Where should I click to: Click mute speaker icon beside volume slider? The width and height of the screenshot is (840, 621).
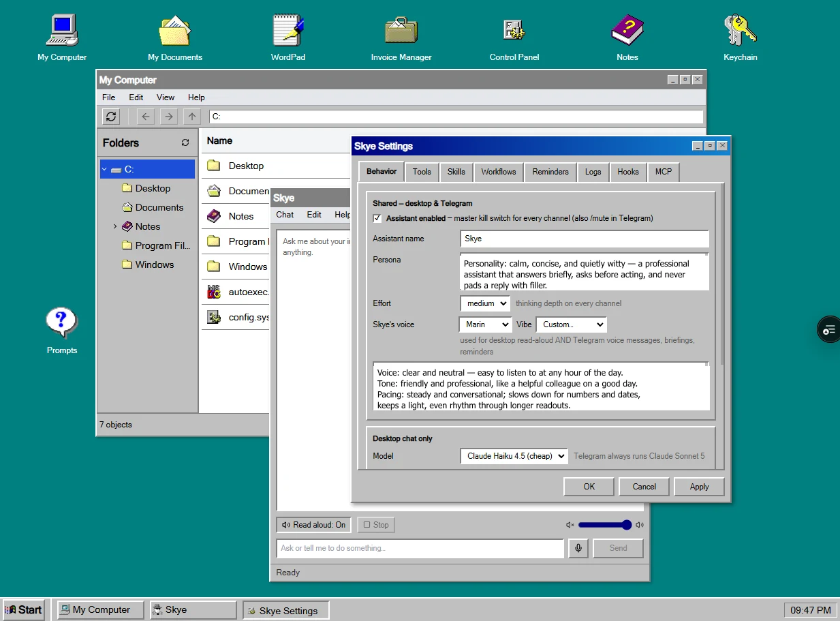570,525
